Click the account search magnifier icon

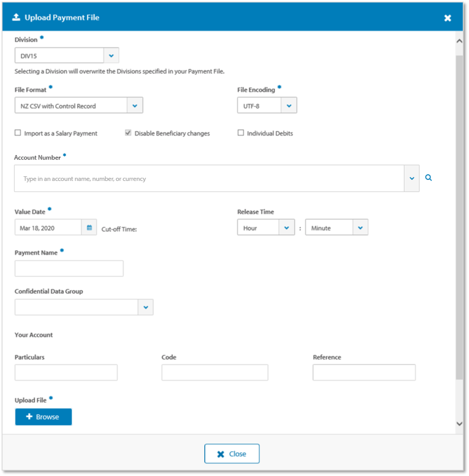[x=428, y=178]
